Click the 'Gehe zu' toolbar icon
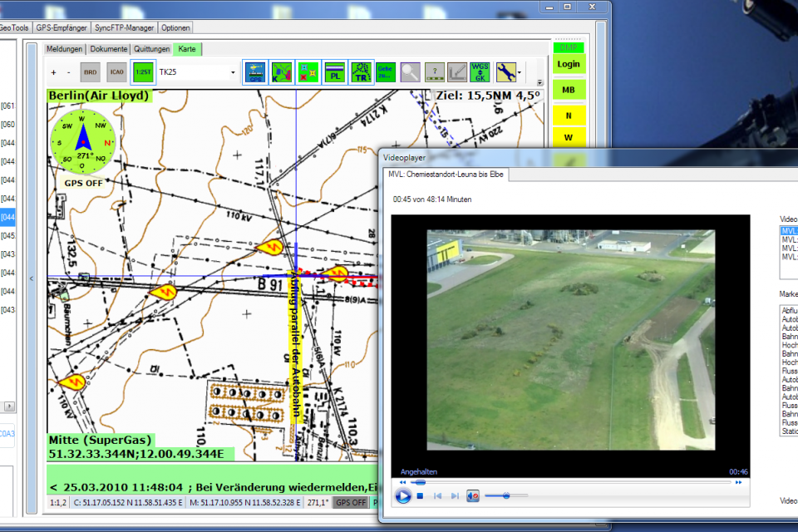 [x=385, y=72]
